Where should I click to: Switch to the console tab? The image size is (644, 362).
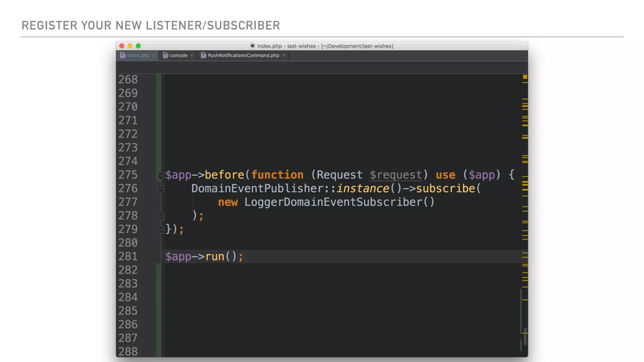[x=178, y=55]
